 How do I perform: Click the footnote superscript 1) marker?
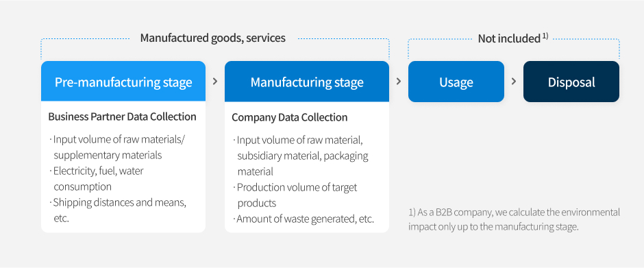[x=545, y=36]
